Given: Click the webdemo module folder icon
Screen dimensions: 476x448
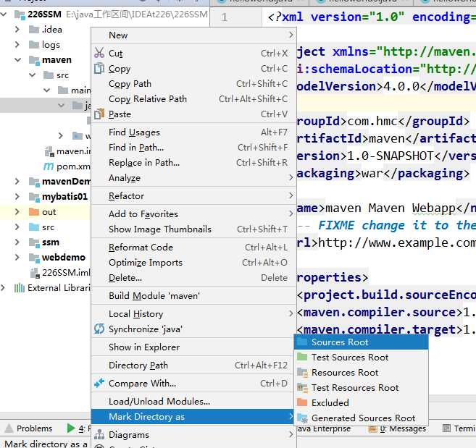Looking at the screenshot, I should (x=34, y=257).
